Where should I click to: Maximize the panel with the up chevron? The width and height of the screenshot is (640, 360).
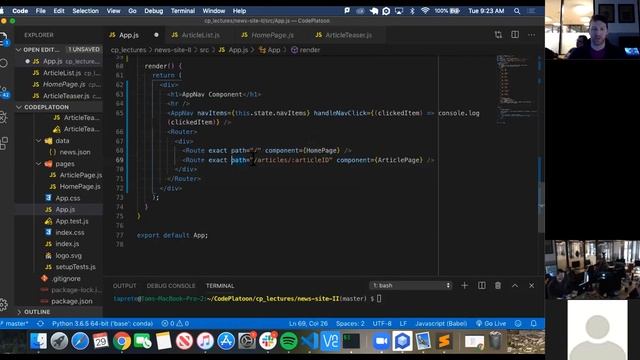pyautogui.click(x=515, y=285)
